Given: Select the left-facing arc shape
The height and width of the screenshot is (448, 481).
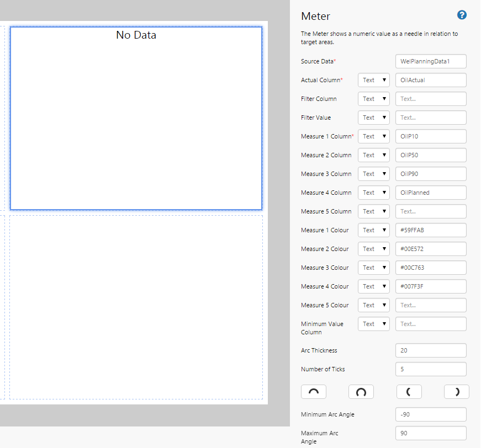Looking at the screenshot, I should tap(409, 392).
